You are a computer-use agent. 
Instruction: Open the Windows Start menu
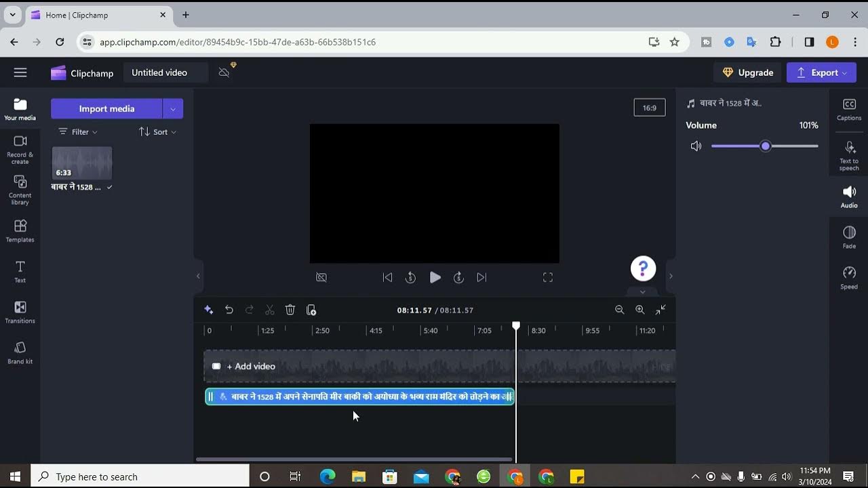pyautogui.click(x=15, y=476)
